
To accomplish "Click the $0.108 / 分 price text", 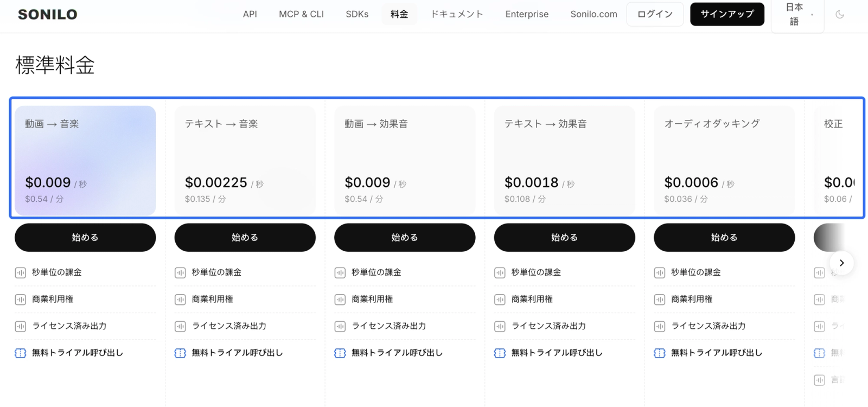I will pyautogui.click(x=525, y=199).
